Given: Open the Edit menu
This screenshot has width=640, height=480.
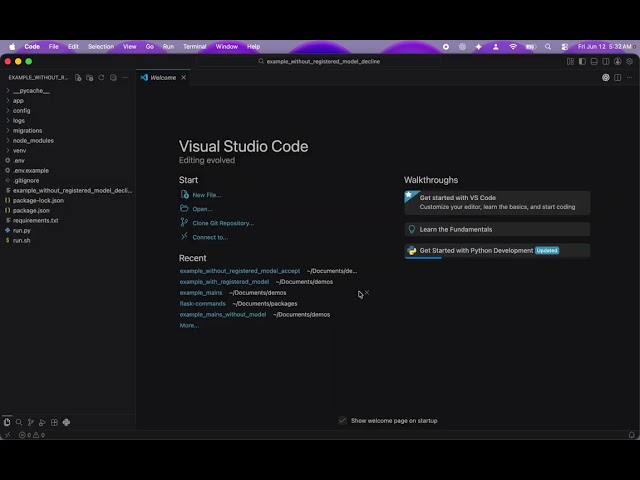Looking at the screenshot, I should coord(73,47).
